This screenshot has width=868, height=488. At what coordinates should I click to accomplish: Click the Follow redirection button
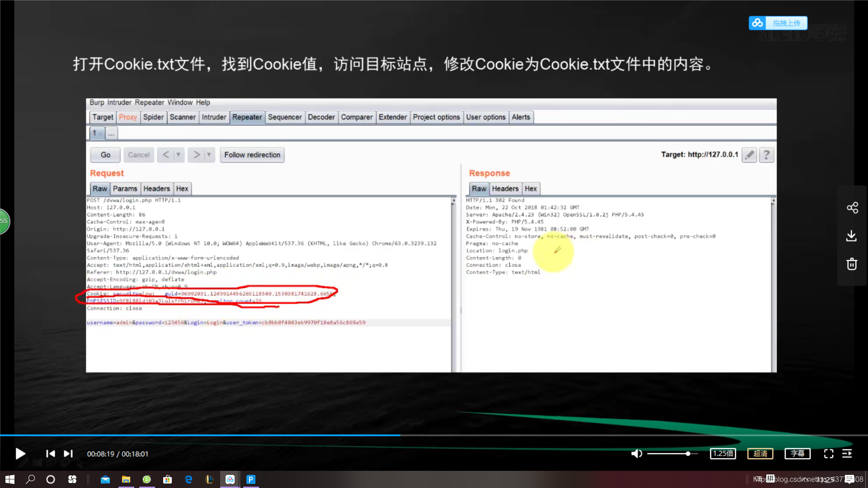pyautogui.click(x=252, y=155)
